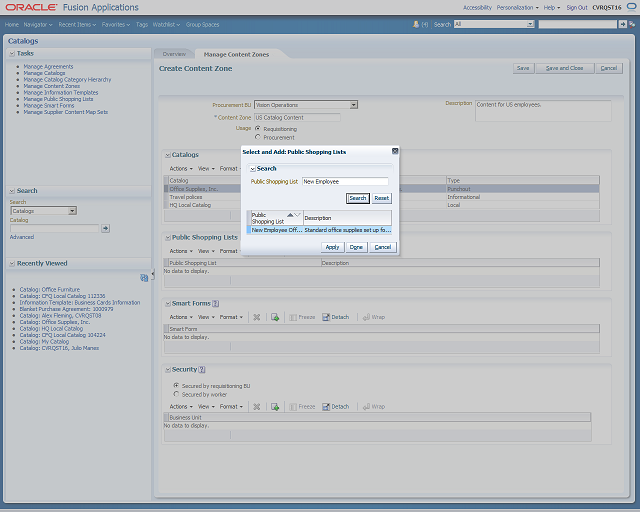Click the Search button in the dialog
This screenshot has height=512, width=640.
point(358,198)
